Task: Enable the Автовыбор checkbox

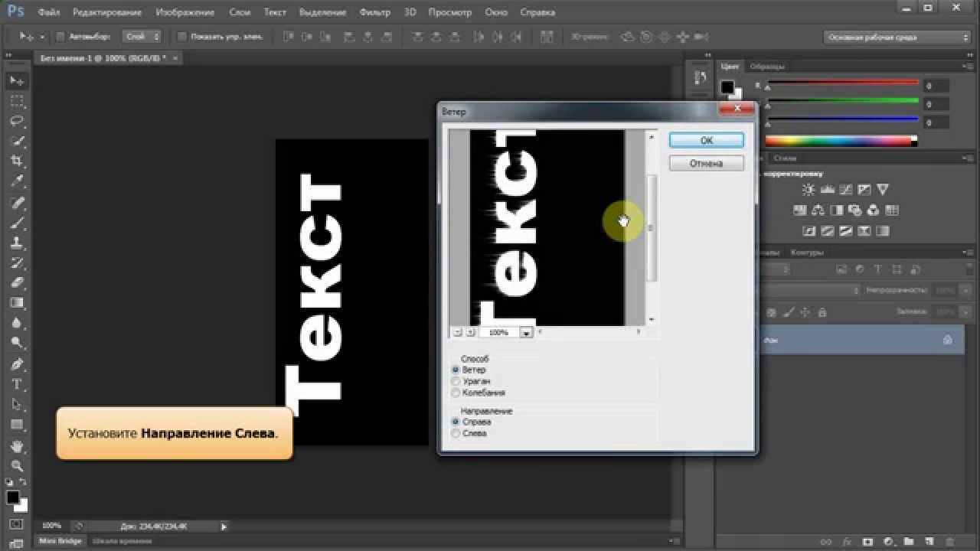Action: [62, 36]
